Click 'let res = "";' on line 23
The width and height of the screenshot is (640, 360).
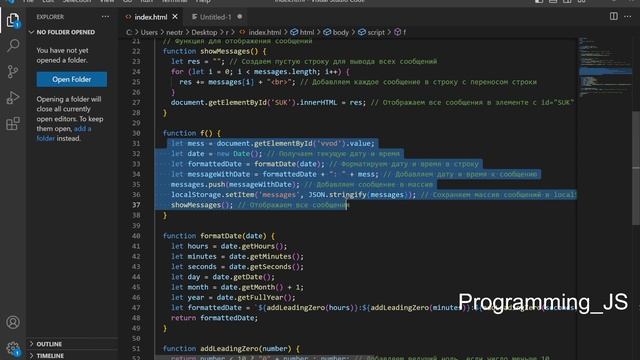(198, 61)
